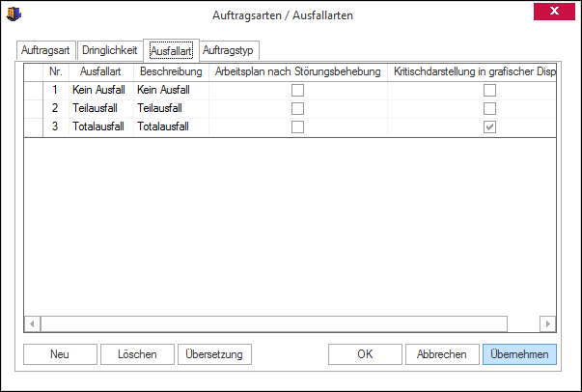Select the Ausfallart tab
Screen dimensions: 582x392
point(171,50)
